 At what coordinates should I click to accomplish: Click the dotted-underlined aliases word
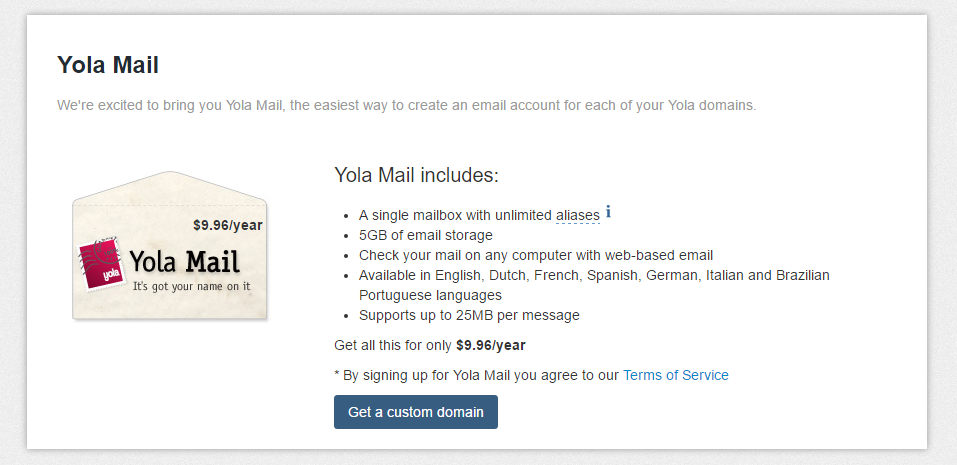coord(577,215)
